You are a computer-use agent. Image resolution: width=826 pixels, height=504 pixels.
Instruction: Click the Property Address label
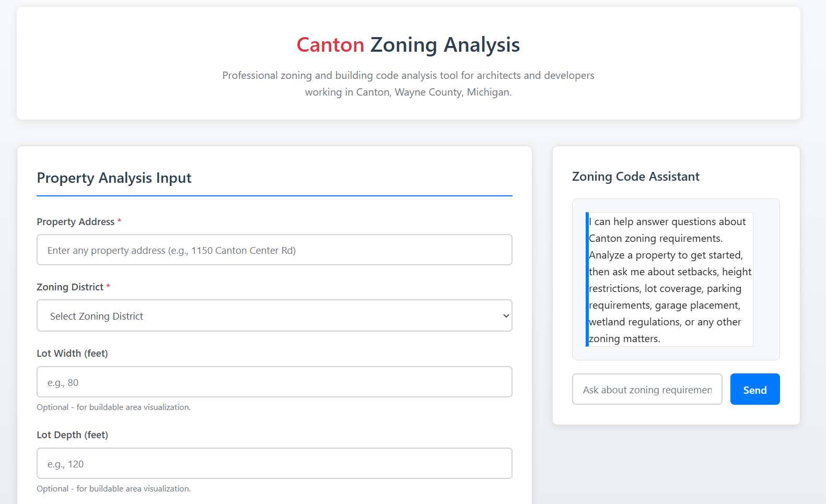pos(76,221)
